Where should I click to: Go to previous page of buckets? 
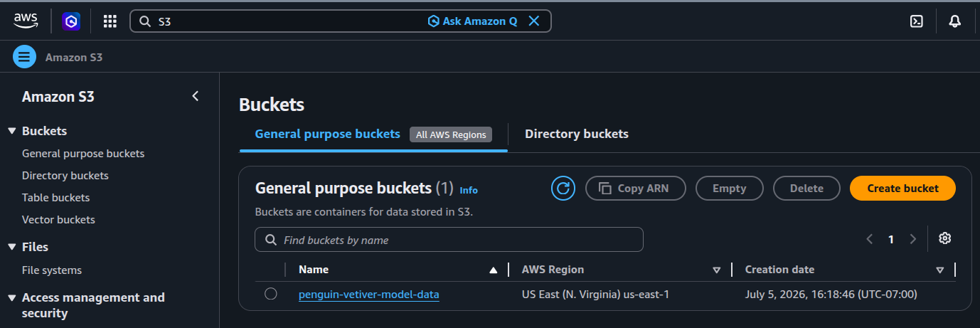(x=869, y=240)
